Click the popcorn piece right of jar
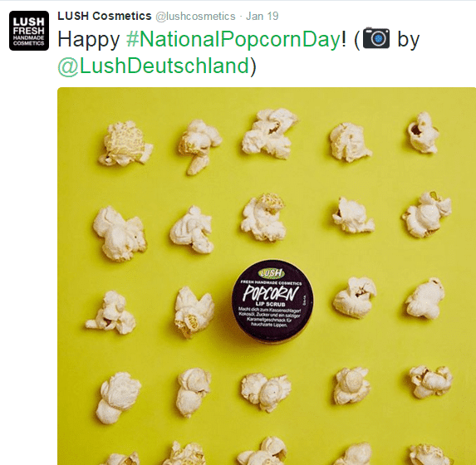The image size is (476, 465). tap(354, 297)
